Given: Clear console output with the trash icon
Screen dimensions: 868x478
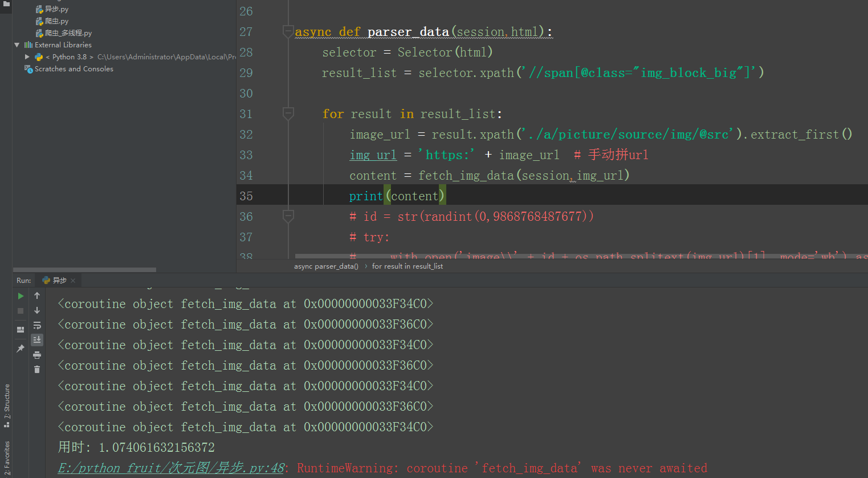Looking at the screenshot, I should tap(37, 370).
